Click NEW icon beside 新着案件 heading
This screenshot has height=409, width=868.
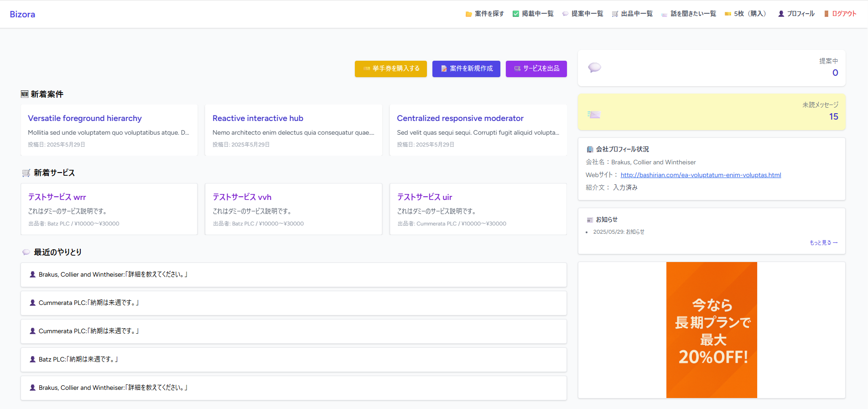click(25, 94)
